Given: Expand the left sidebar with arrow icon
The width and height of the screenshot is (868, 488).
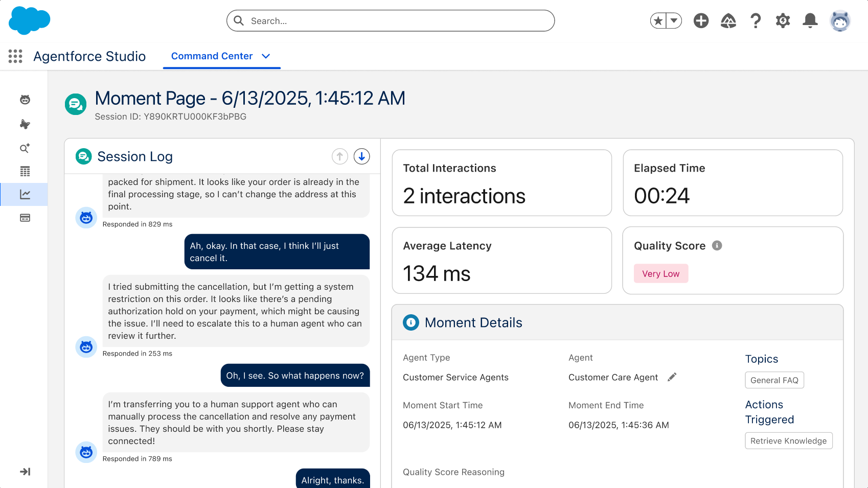Looking at the screenshot, I should (x=25, y=472).
